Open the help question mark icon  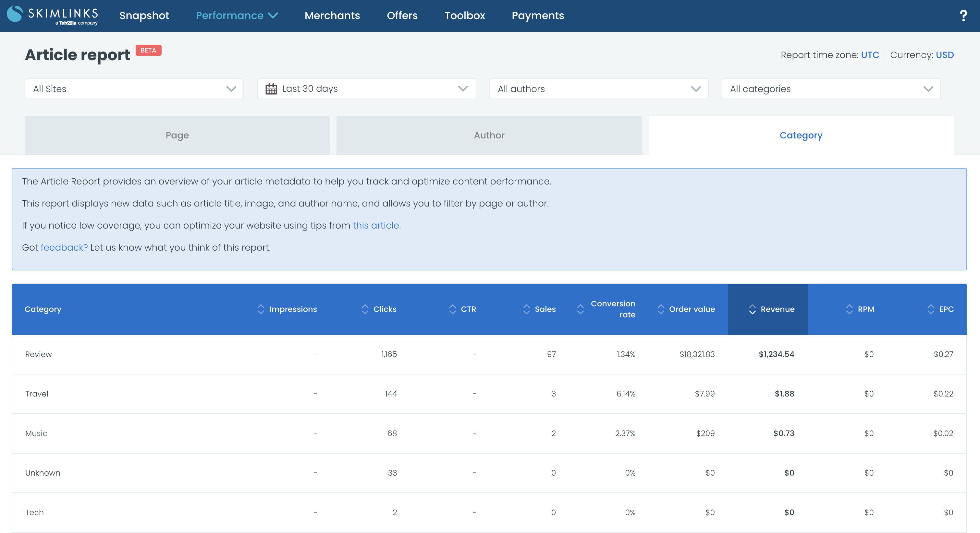pos(963,16)
